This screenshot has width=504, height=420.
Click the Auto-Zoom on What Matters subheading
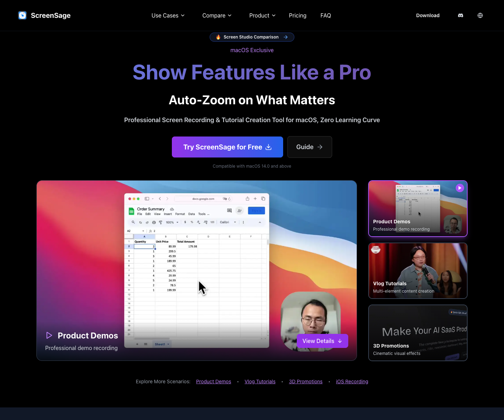[252, 100]
